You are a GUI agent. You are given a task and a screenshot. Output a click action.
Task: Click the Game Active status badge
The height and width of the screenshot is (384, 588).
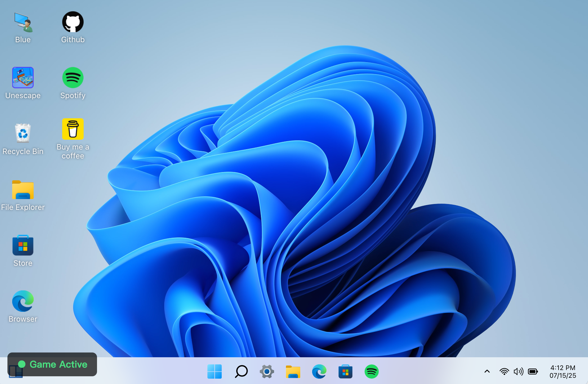pos(52,364)
